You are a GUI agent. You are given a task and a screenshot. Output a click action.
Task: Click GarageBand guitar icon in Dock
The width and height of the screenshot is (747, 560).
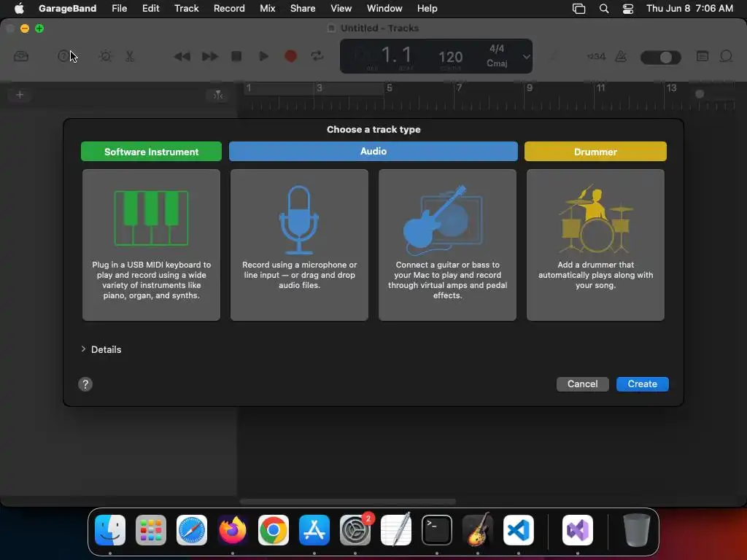[478, 530]
